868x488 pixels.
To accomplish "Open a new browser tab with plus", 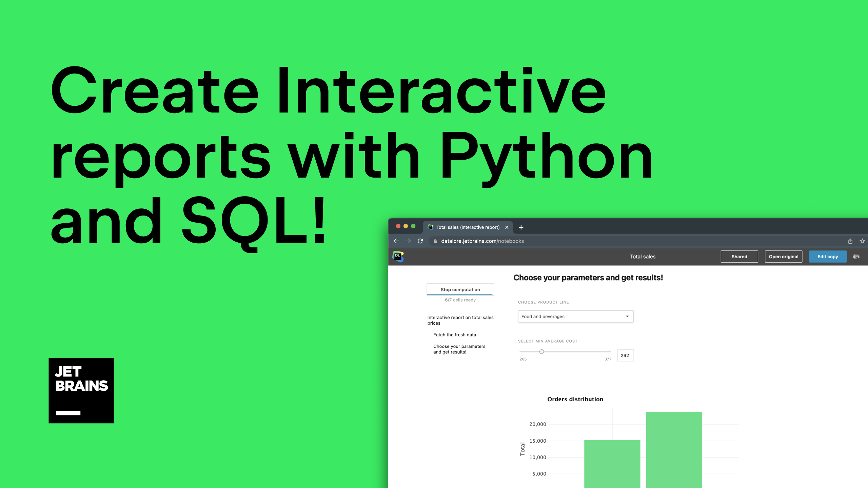I will click(521, 227).
